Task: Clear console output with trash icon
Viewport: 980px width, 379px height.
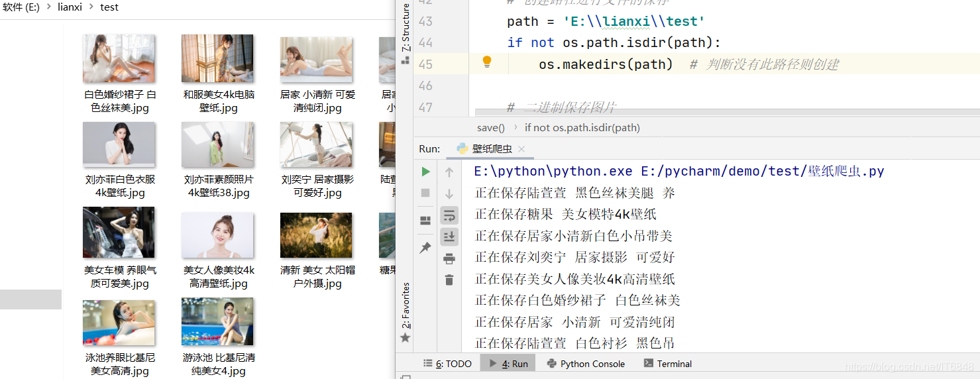Action: click(x=449, y=280)
